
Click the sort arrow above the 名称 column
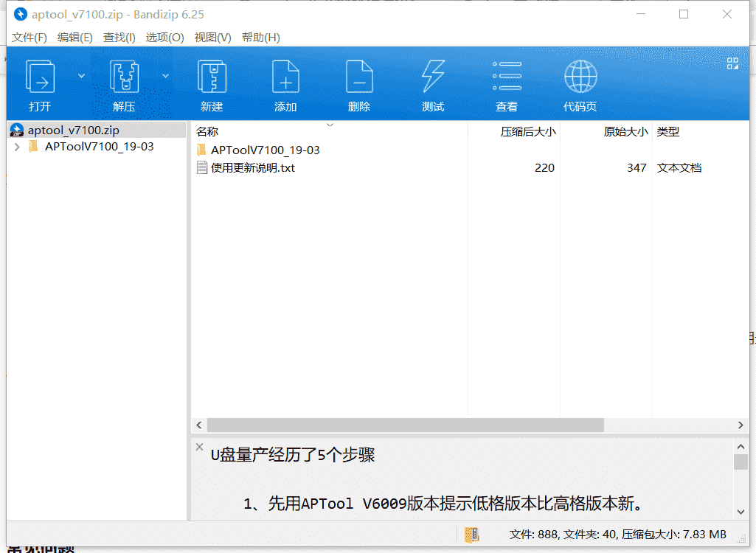[330, 125]
